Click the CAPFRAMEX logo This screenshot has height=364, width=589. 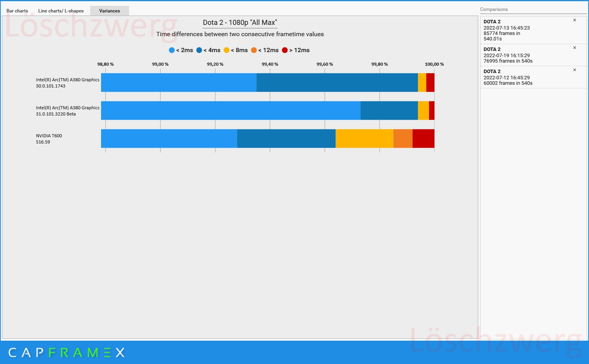tap(66, 353)
